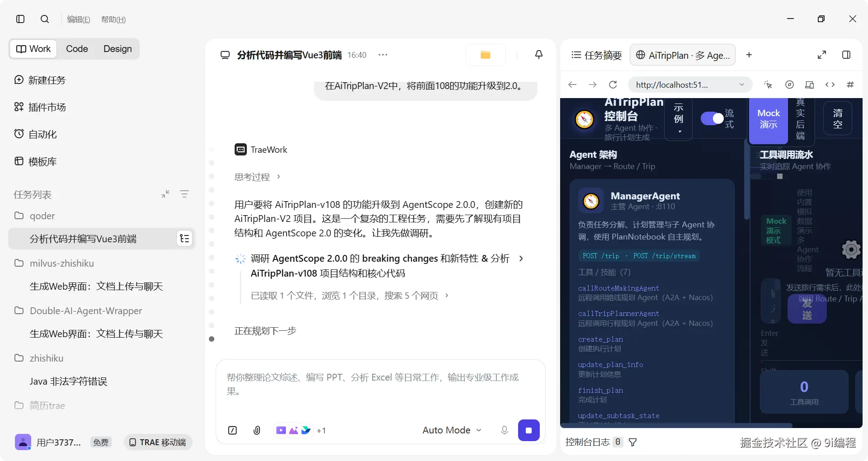The image size is (868, 461).
Task: Collapse all tasks icon in 任务列表
Action: [x=165, y=194]
